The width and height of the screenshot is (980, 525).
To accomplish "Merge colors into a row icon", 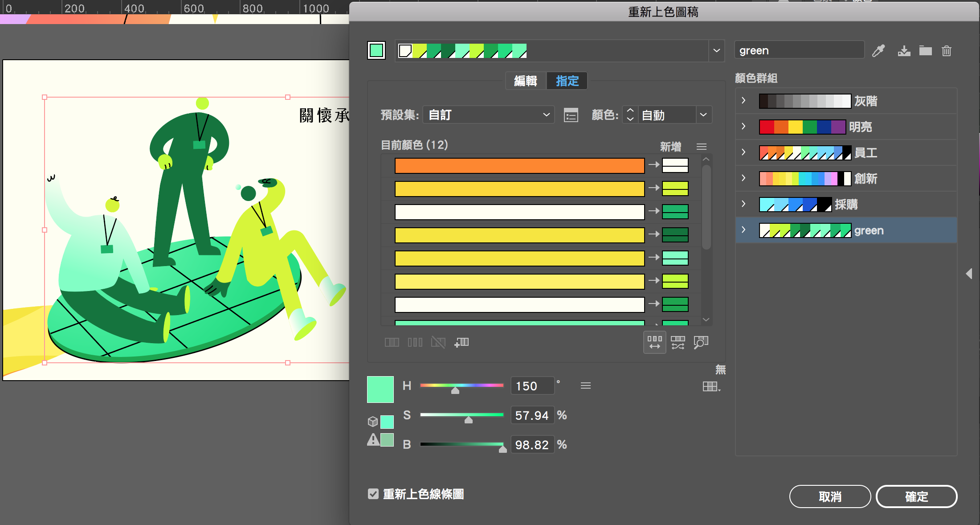I will click(392, 342).
